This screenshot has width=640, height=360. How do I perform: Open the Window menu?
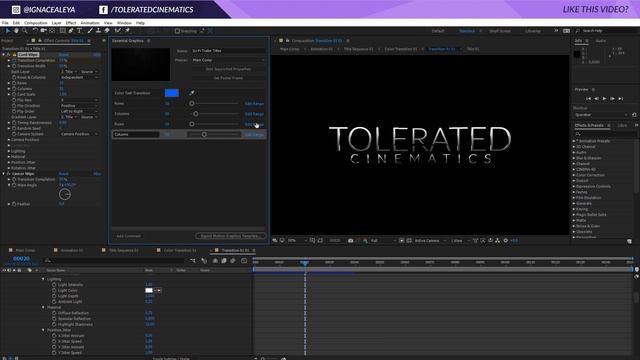coord(124,23)
